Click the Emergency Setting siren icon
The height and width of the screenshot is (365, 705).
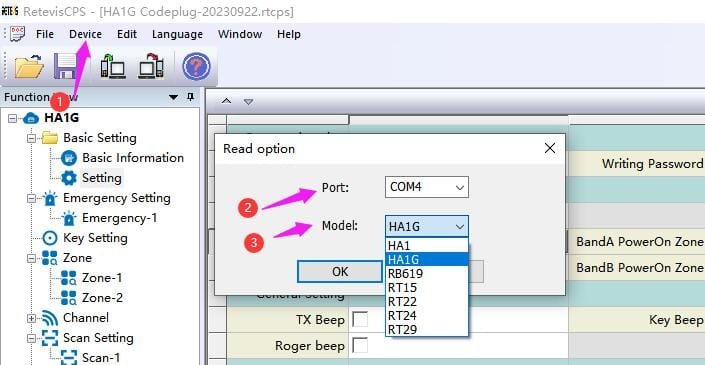pos(50,198)
